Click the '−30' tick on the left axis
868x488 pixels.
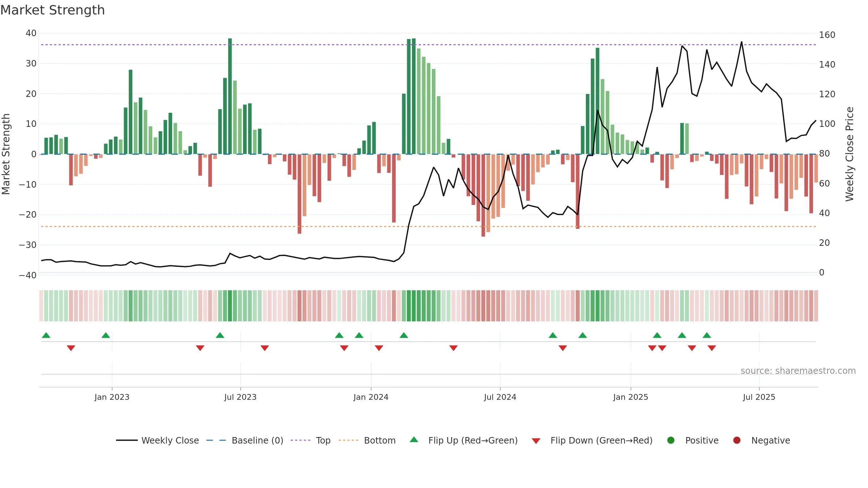(28, 245)
